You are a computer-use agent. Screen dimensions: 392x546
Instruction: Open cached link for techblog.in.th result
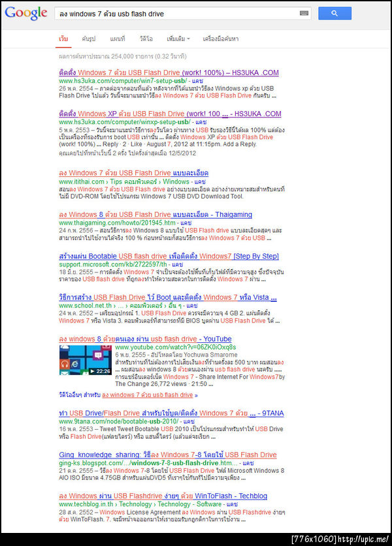click(232, 504)
